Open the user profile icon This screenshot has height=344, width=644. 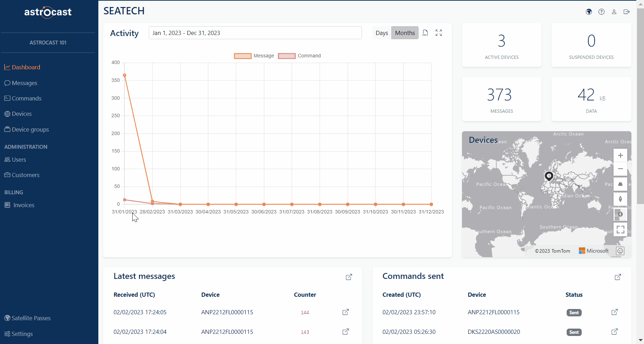(x=614, y=12)
